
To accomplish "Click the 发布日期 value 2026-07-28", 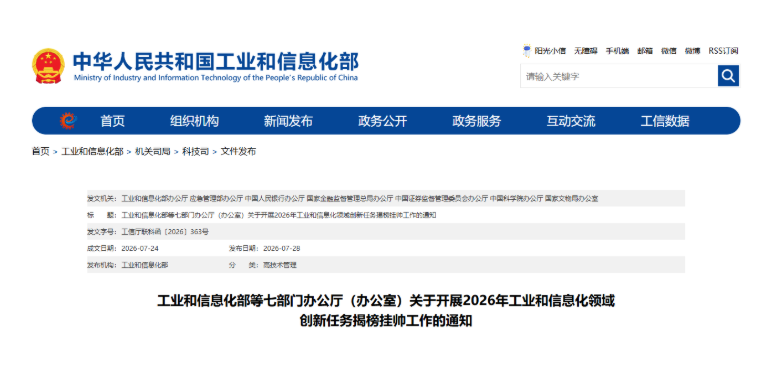I will point(282,248).
